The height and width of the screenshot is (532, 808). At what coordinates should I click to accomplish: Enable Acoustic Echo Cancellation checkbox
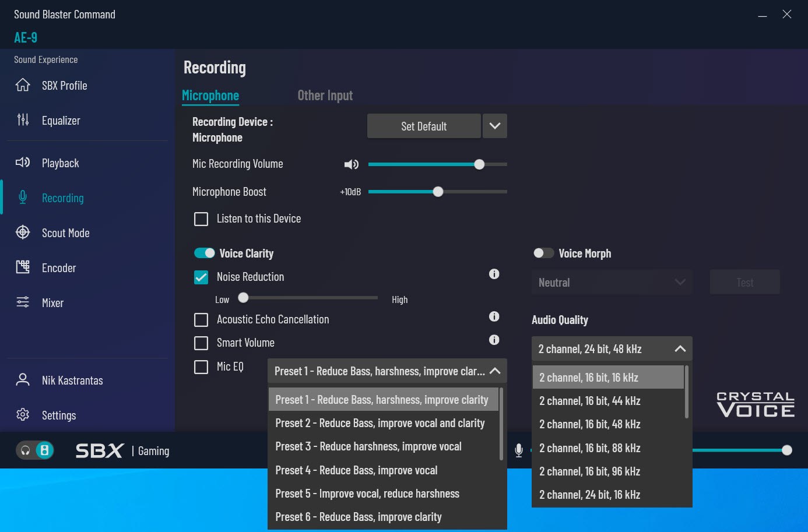pyautogui.click(x=201, y=320)
